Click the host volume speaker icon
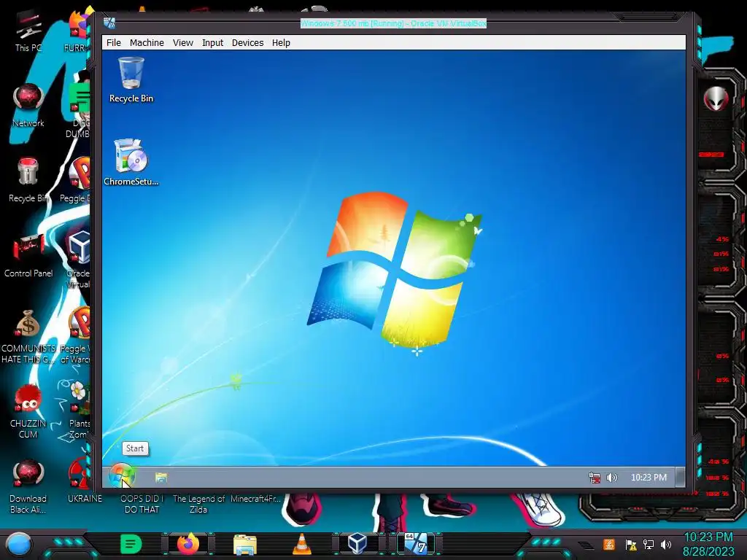The height and width of the screenshot is (560, 747). (666, 544)
